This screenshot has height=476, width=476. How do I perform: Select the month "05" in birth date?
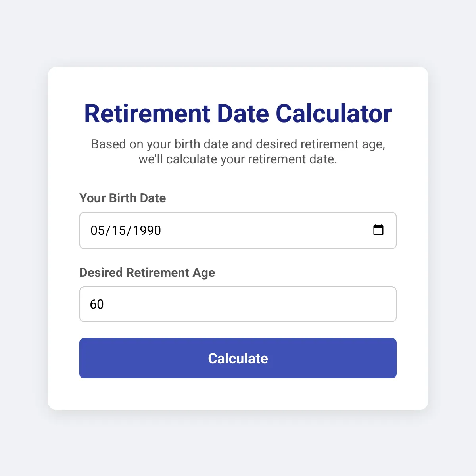[x=97, y=230]
